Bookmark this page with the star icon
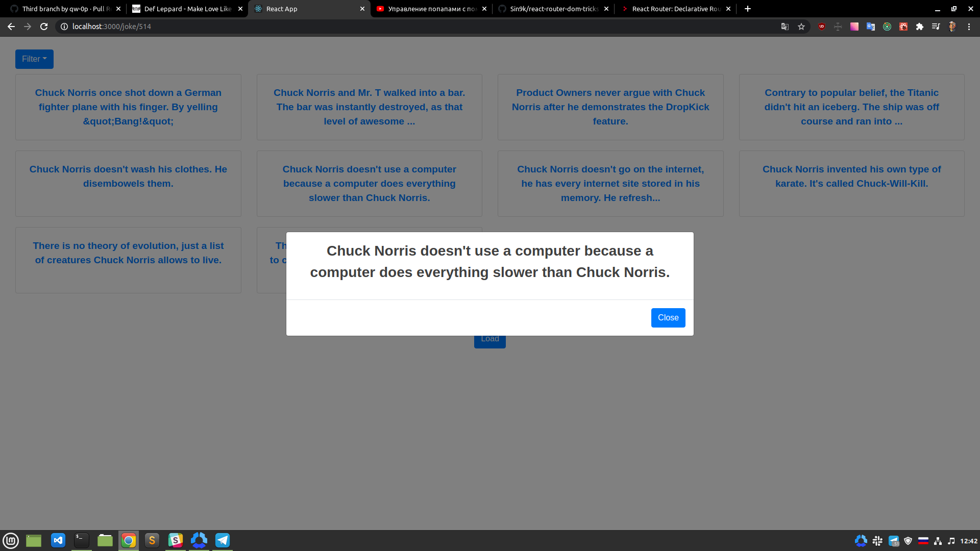 coord(801,27)
